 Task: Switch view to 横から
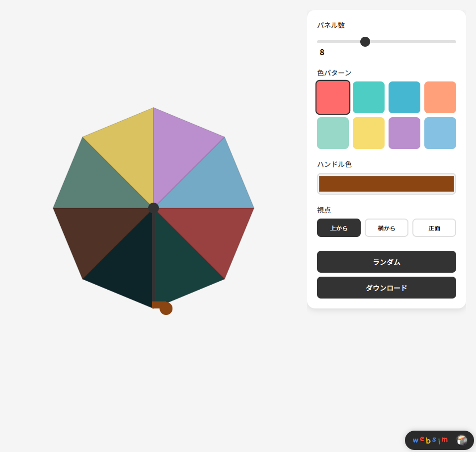tap(387, 227)
